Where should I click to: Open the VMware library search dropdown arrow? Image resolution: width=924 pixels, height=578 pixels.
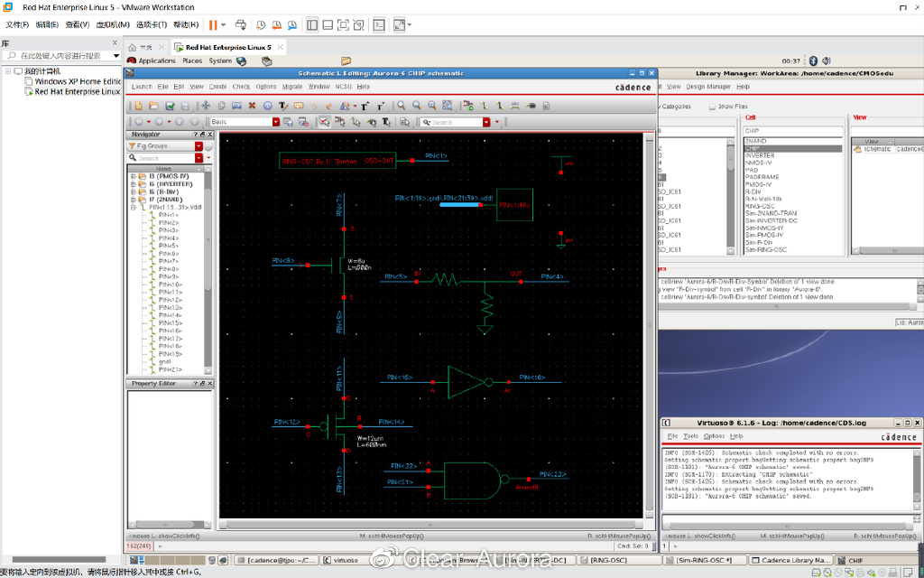[x=116, y=55]
